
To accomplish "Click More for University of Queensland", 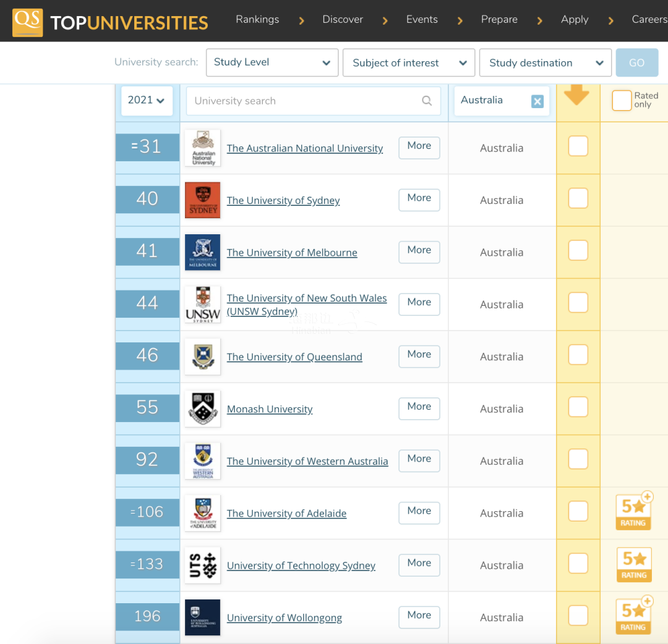I will (x=419, y=356).
